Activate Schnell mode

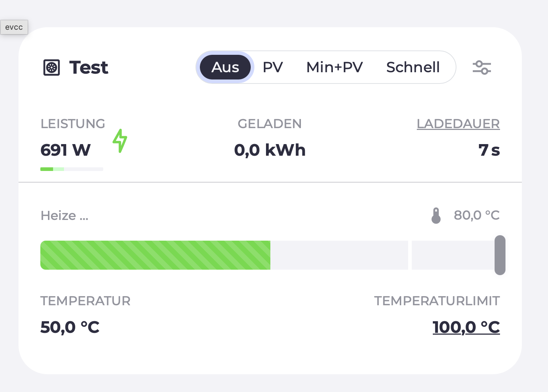tap(413, 68)
